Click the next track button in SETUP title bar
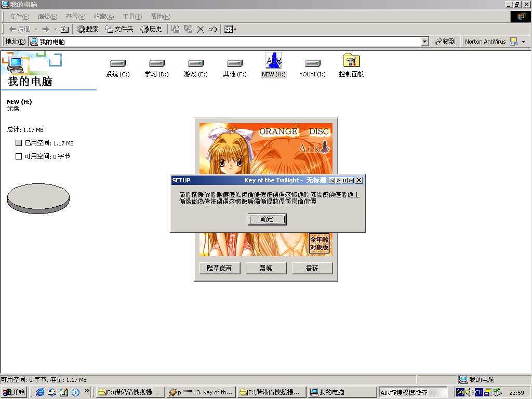The width and height of the screenshot is (532, 399). (351, 180)
